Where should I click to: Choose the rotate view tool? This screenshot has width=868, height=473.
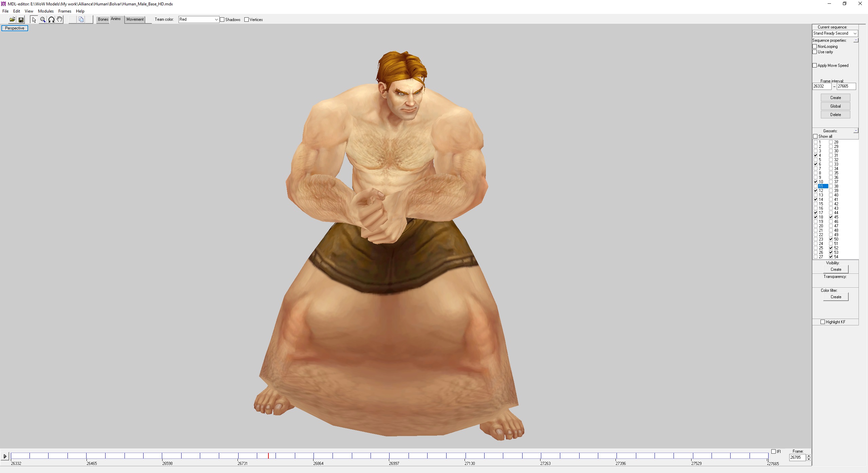[51, 20]
